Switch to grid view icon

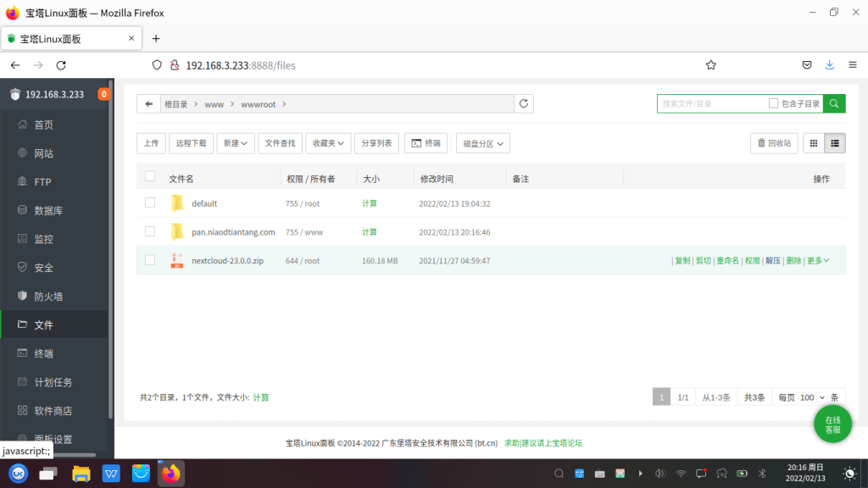pos(814,143)
